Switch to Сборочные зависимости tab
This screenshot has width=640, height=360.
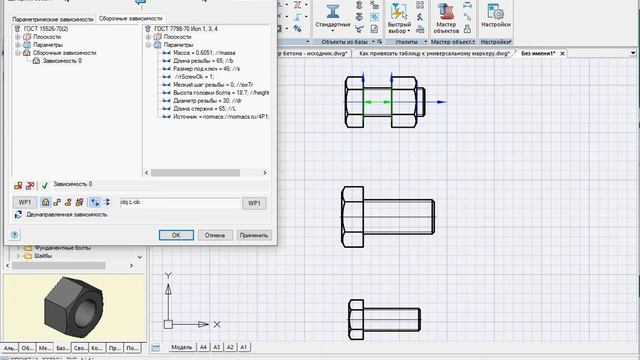point(131,19)
